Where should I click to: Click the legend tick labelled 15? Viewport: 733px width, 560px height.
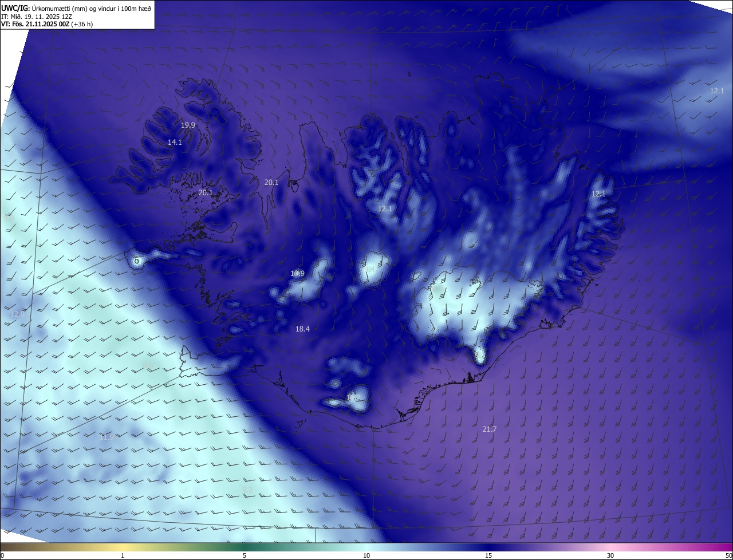488,555
